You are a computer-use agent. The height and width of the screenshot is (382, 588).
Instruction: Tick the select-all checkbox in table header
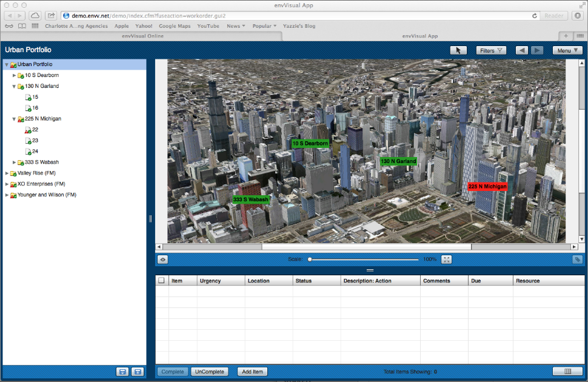[161, 280]
